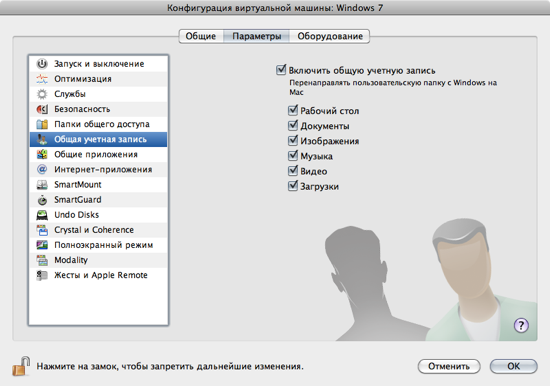Uncheck the Музыка checkbox
This screenshot has height=386, width=550.
(293, 155)
